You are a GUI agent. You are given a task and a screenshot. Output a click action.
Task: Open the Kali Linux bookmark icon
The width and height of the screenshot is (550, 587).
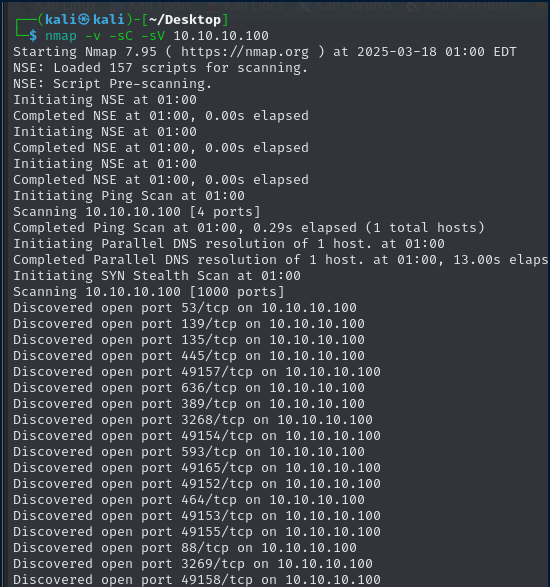point(25,6)
